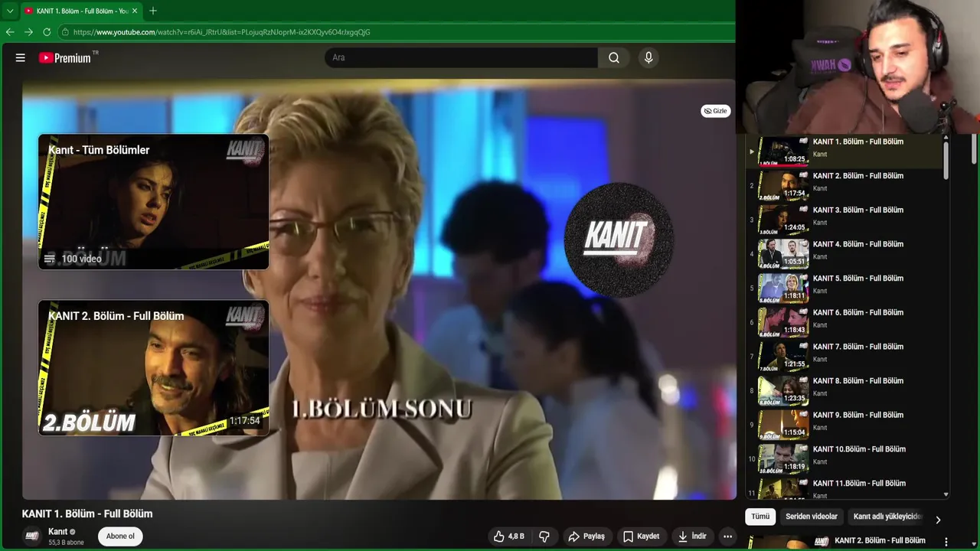Play KANIT 3. Bölüm playlist thumbnail
The width and height of the screenshot is (980, 551).
[783, 220]
